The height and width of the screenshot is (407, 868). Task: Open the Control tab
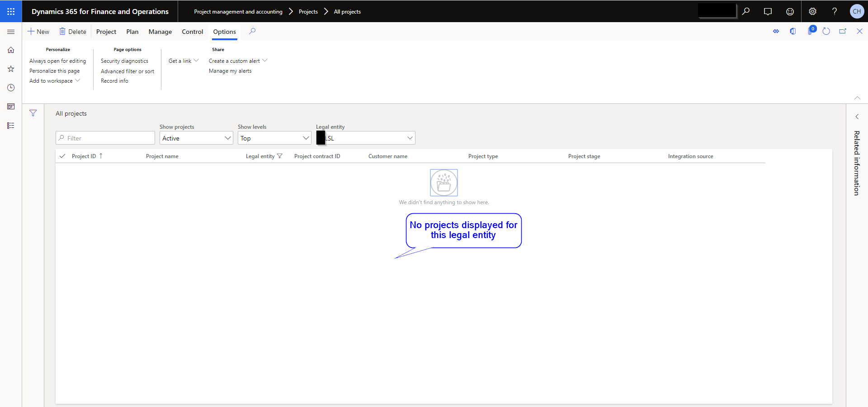(x=193, y=32)
